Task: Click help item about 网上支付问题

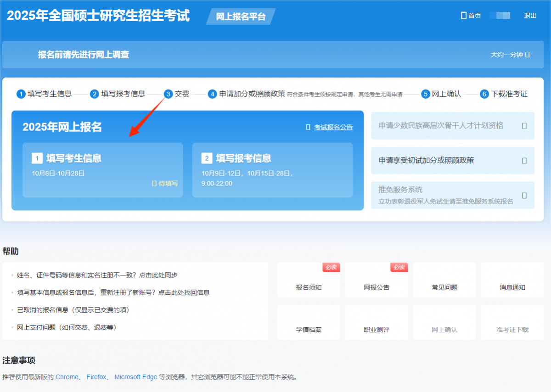Action: tap(67, 327)
